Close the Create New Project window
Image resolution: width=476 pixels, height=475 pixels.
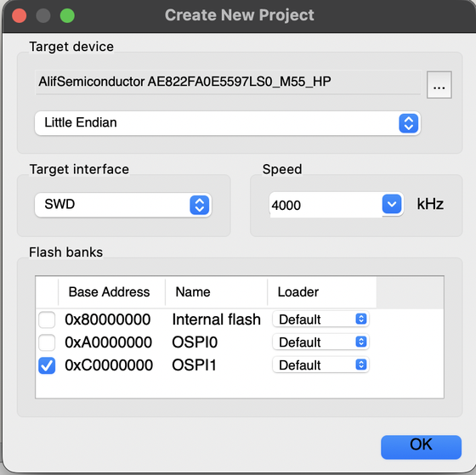(x=19, y=16)
